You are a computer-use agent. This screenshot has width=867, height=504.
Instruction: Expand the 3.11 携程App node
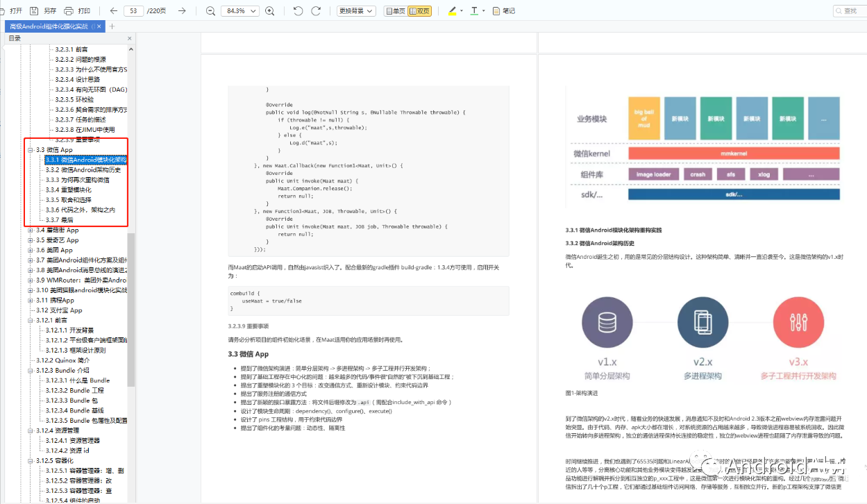[x=31, y=300]
